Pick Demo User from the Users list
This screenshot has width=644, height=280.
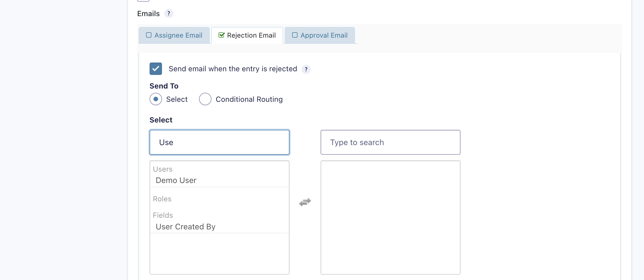tap(176, 180)
